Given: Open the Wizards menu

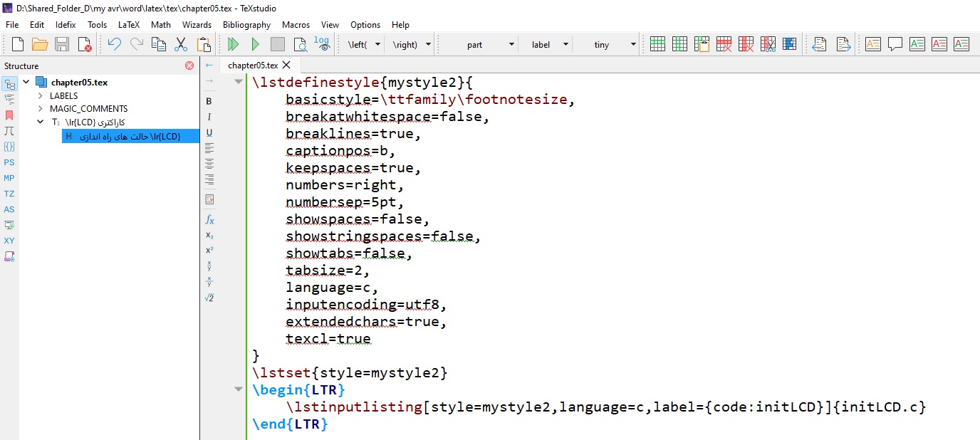Looking at the screenshot, I should tap(197, 24).
